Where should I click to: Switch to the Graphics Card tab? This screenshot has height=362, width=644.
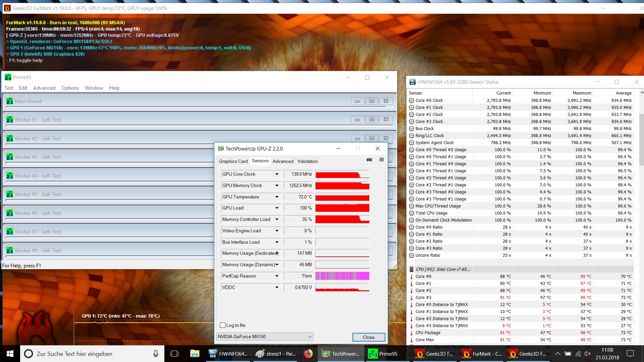(x=233, y=161)
